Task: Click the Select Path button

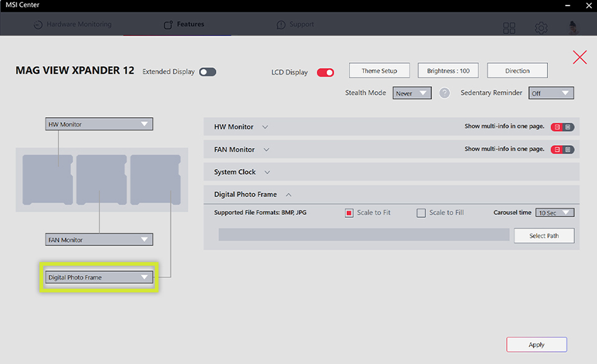Action: click(x=544, y=236)
